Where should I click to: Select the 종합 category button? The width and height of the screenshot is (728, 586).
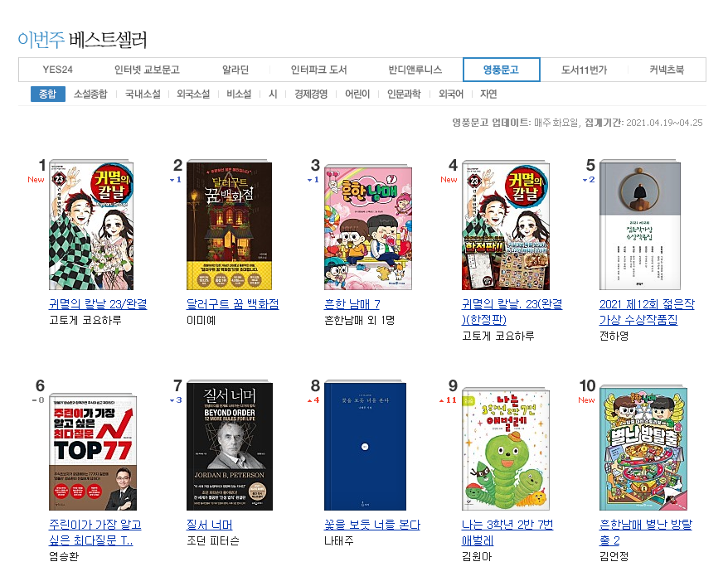[48, 94]
